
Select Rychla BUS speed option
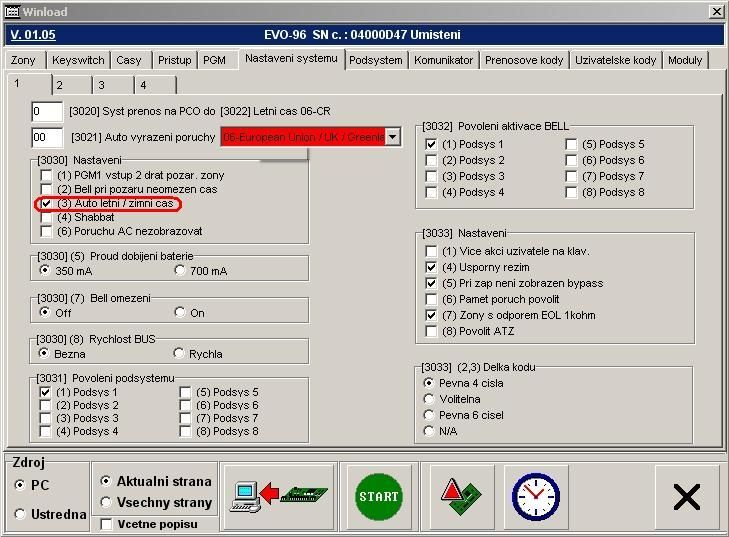tap(180, 353)
